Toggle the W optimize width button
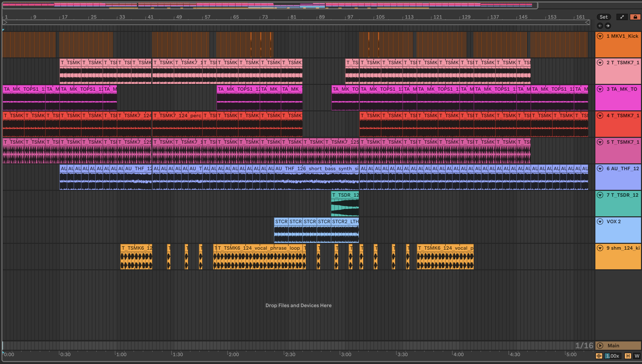This screenshot has width=642, height=364. [x=637, y=356]
